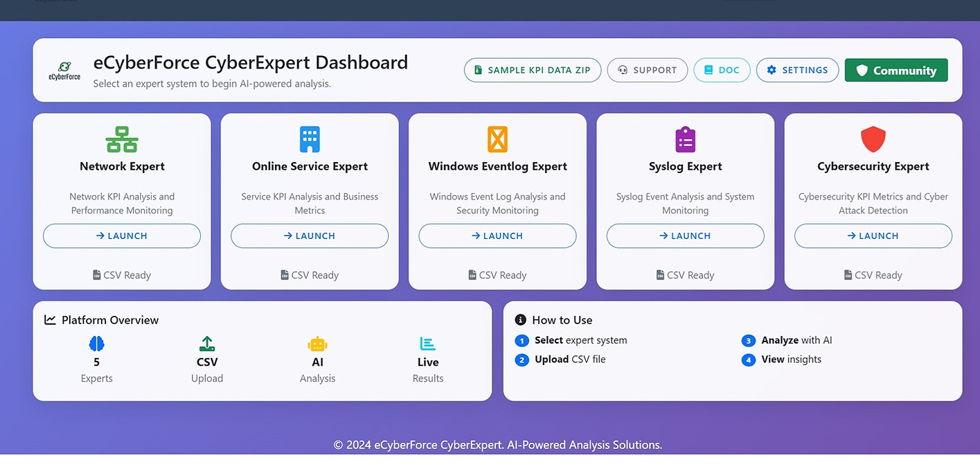This screenshot has width=980, height=471.
Task: Click the Platform Overview heading
Action: click(x=110, y=320)
